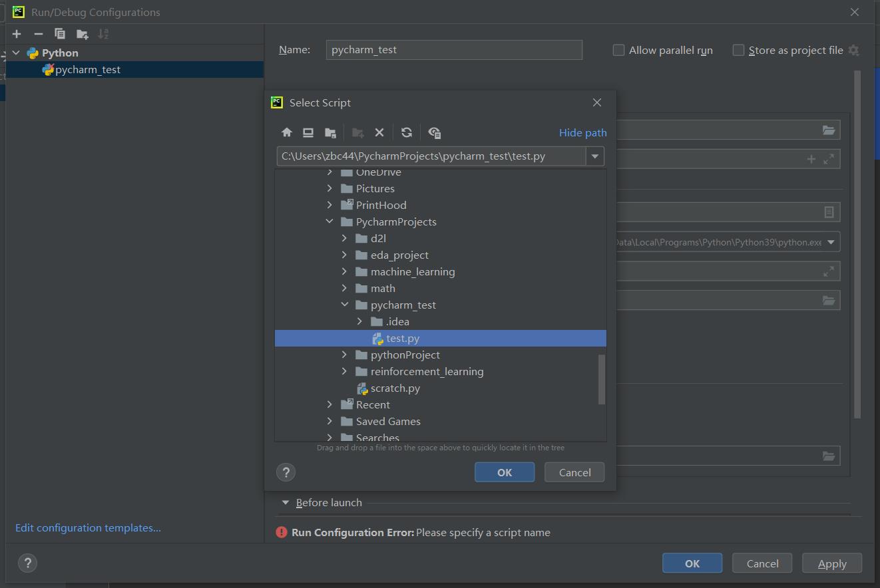This screenshot has width=880, height=588.
Task: Open Edit configuration templates link
Action: point(88,527)
